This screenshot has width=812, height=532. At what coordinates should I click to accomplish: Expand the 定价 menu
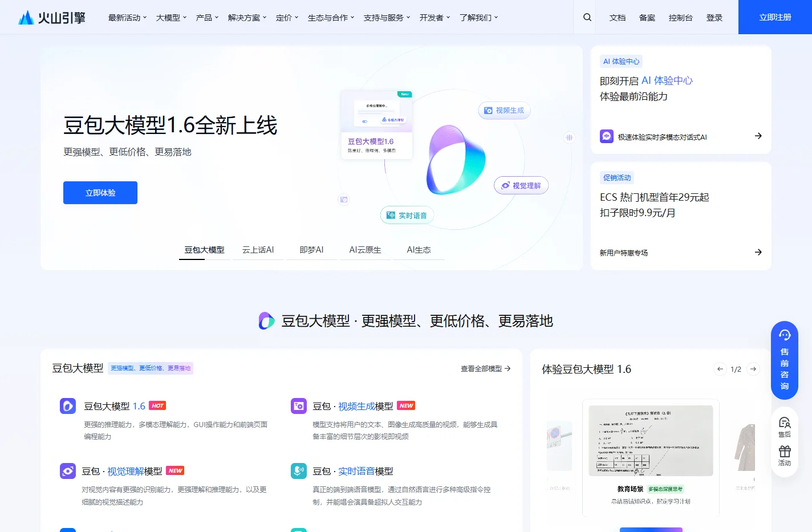pyautogui.click(x=287, y=18)
